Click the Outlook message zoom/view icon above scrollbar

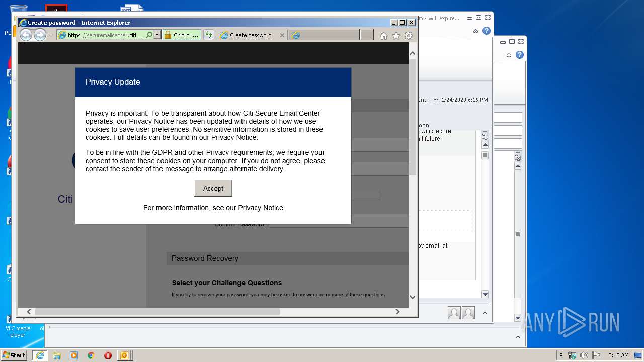pos(485,136)
